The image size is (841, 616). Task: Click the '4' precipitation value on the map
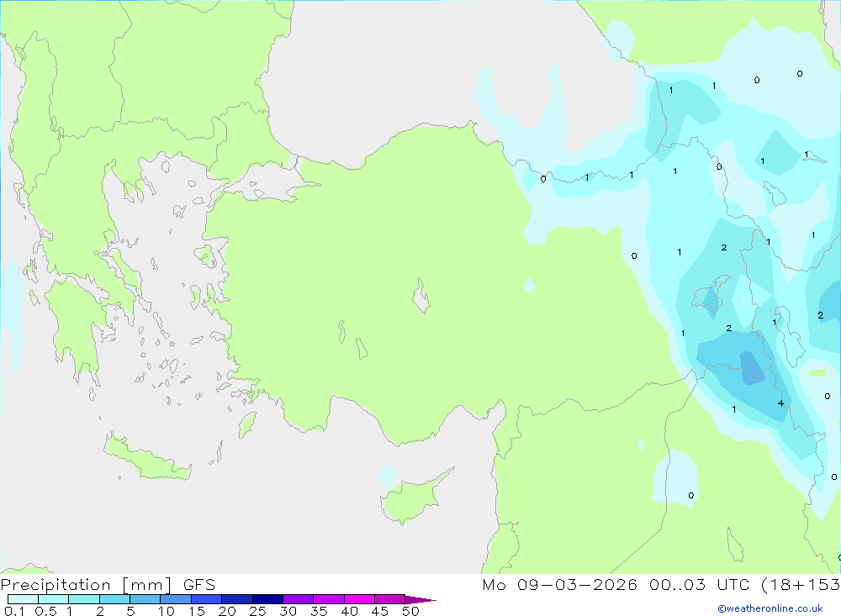point(780,403)
